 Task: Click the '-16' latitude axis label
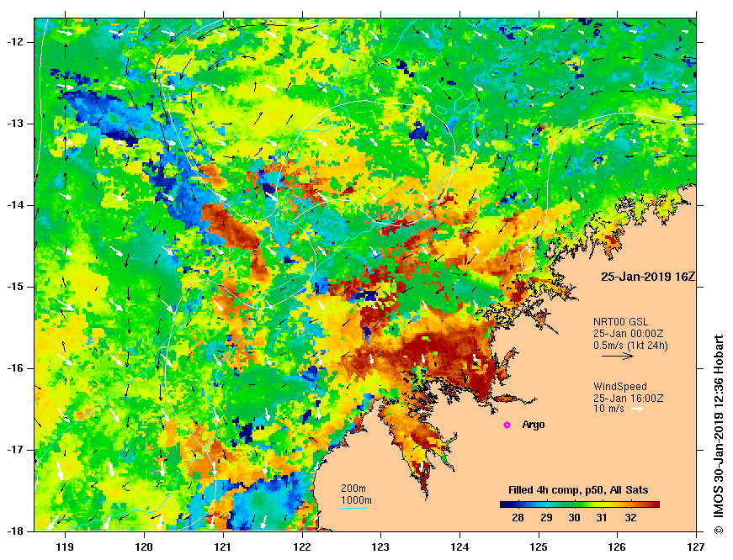point(14,368)
